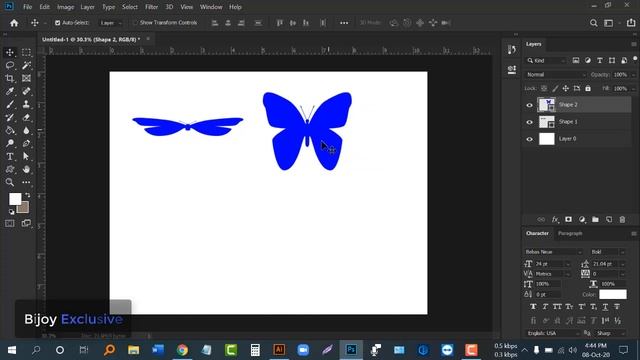Image resolution: width=640 pixels, height=360 pixels.
Task: Select the Horizontal Type tool
Action: click(10, 156)
